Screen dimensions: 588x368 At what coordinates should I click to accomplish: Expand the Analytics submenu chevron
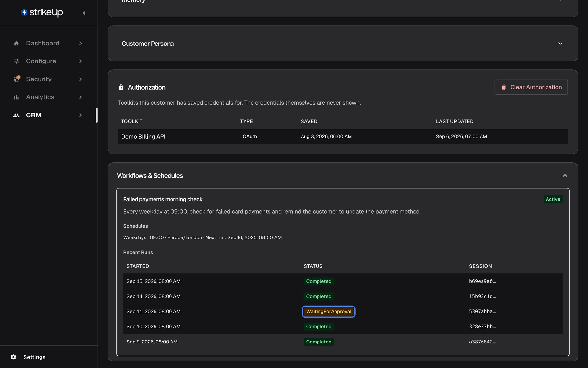(80, 97)
